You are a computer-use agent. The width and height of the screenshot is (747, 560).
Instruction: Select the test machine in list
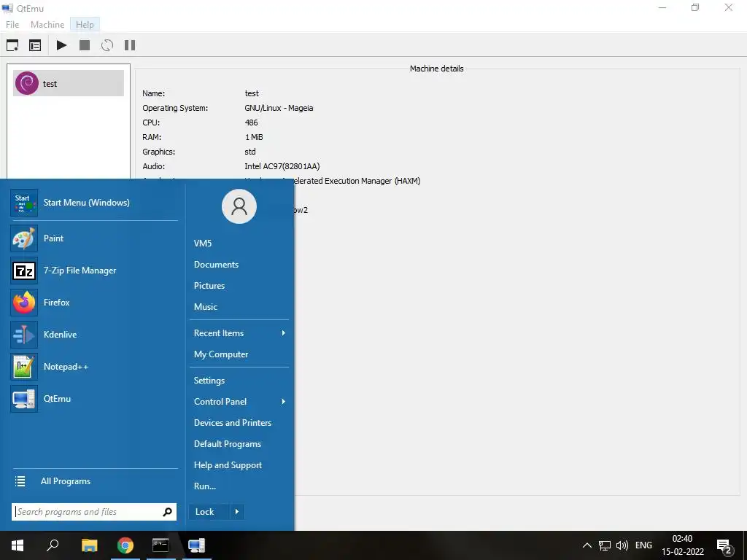[69, 83]
